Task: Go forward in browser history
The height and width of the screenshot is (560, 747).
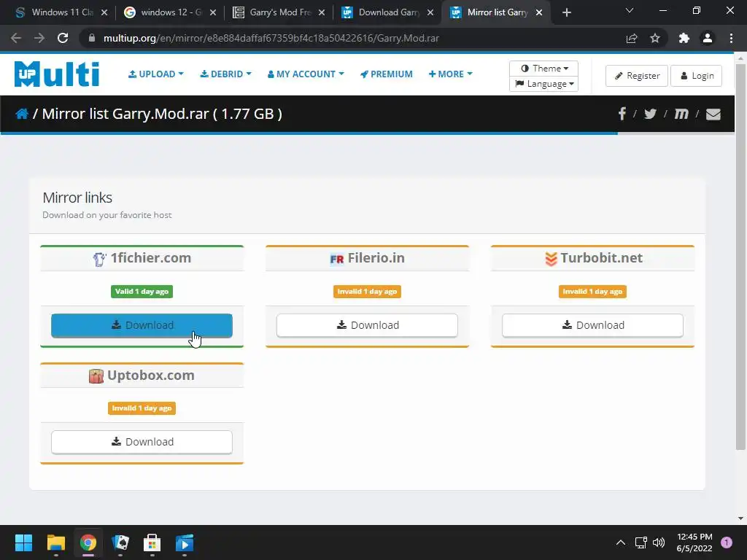Action: 39,38
